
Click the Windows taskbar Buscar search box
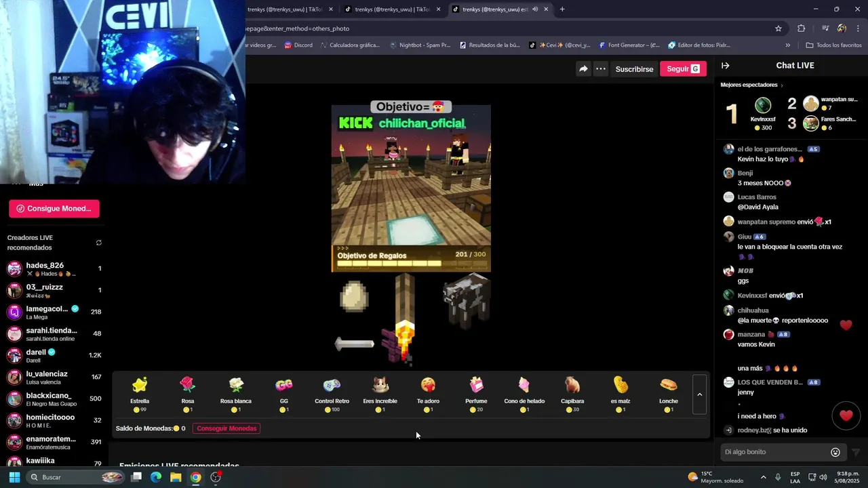tap(77, 477)
